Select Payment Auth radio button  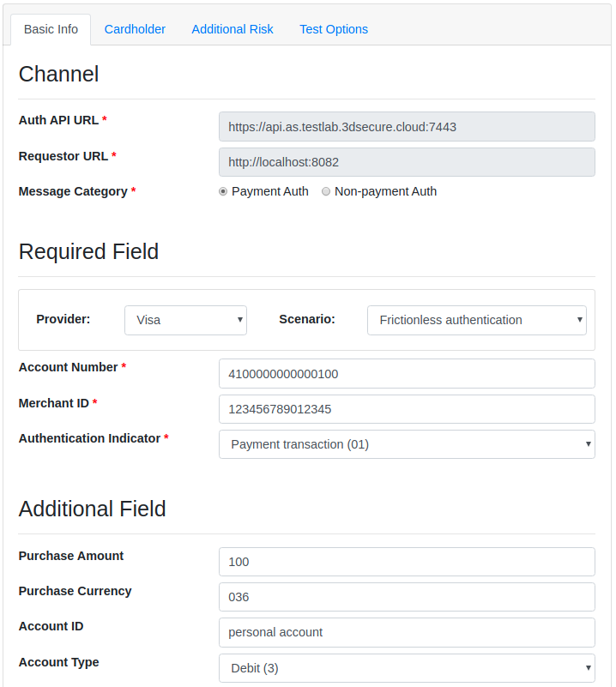223,192
